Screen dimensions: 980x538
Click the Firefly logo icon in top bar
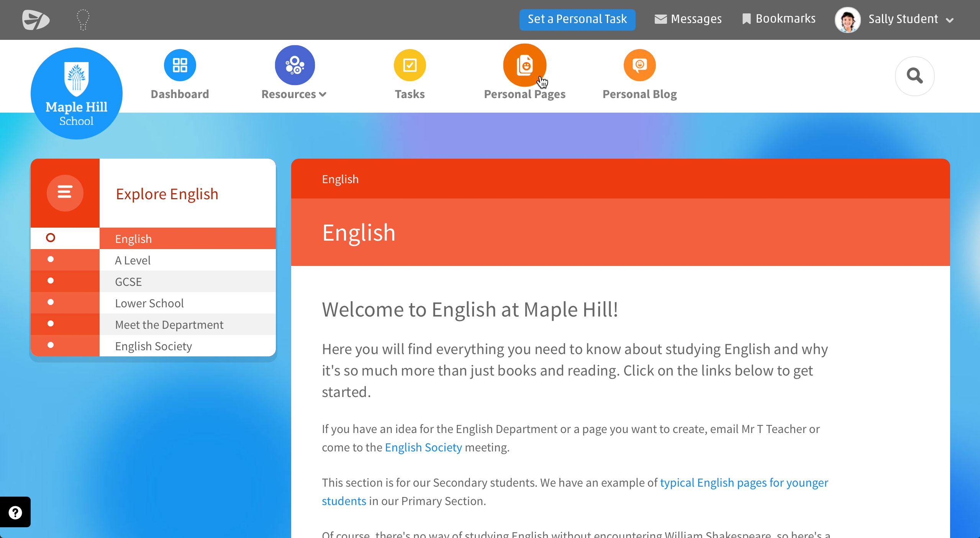[36, 20]
